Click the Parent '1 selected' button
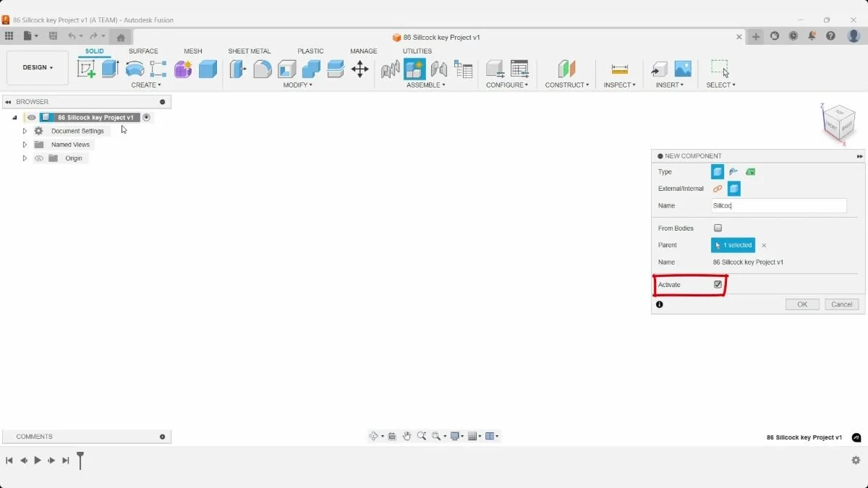This screenshot has width=868, height=488. pyautogui.click(x=733, y=245)
